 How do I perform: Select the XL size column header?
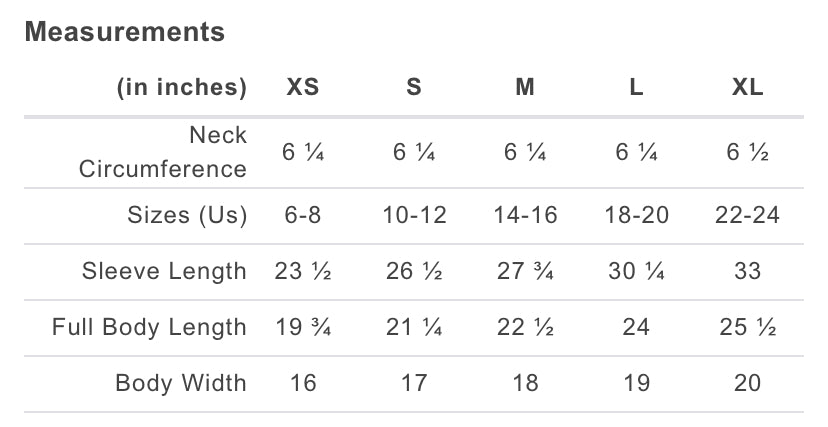click(x=747, y=87)
